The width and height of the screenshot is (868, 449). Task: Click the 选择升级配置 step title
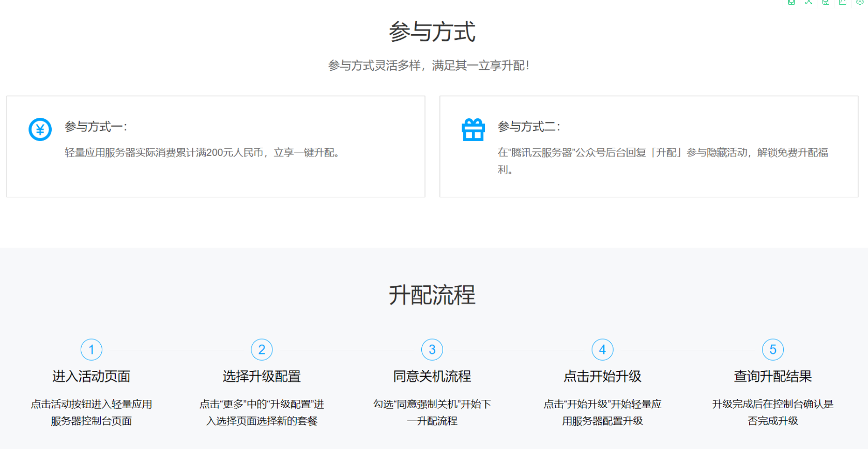[x=262, y=376]
